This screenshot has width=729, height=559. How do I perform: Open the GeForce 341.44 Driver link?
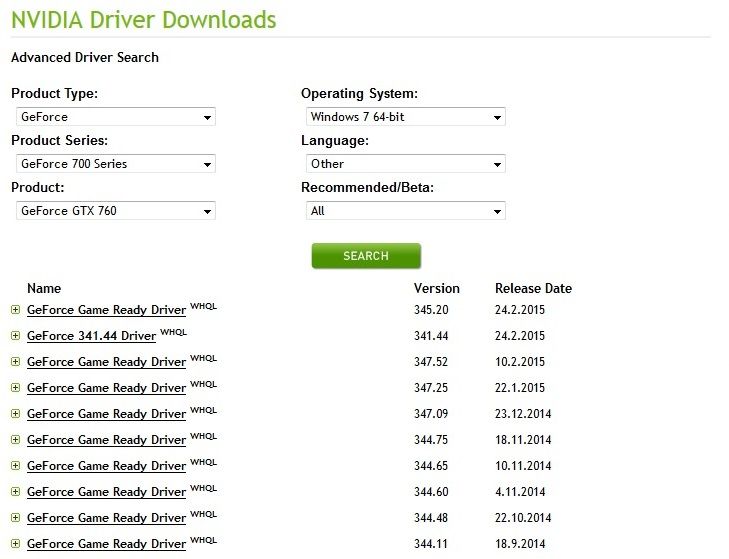[92, 336]
